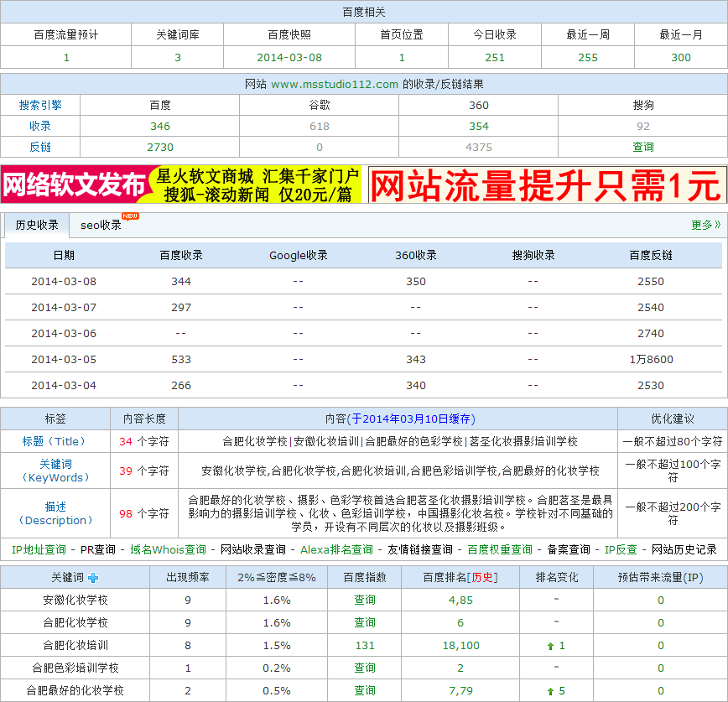Click the 2014-03-08 history row date

coord(64,281)
